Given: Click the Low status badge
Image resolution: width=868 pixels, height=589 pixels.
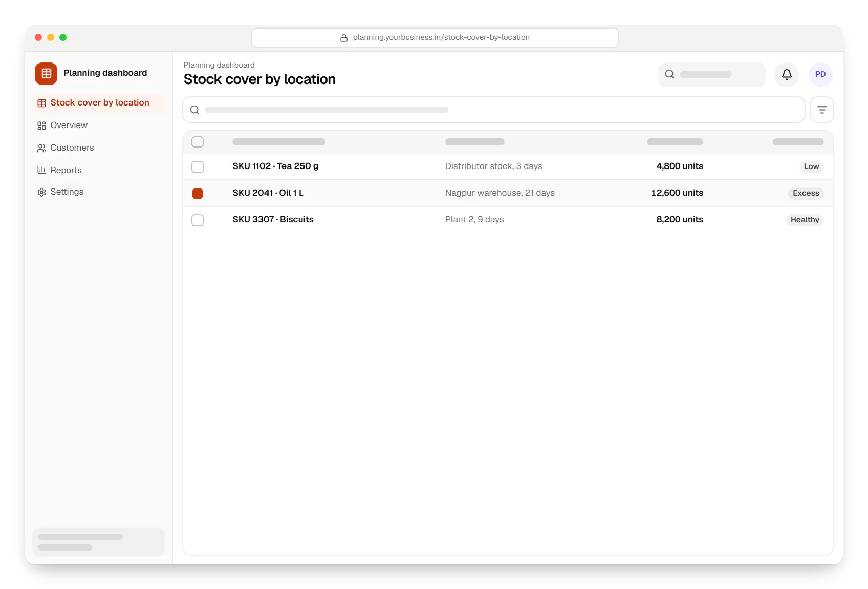Looking at the screenshot, I should (x=811, y=166).
